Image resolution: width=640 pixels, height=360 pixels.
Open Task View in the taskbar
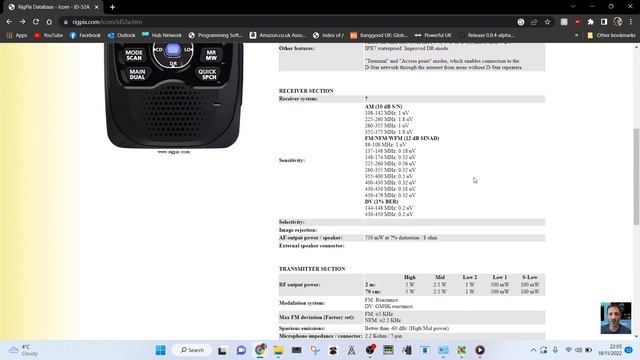222,350
